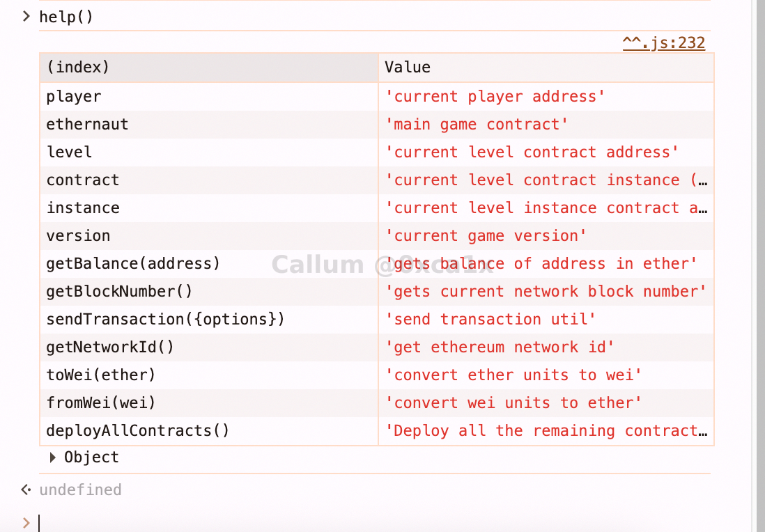Click the 'convert wei units to ether' value
Image resolution: width=765 pixels, height=532 pixels.
(x=513, y=402)
